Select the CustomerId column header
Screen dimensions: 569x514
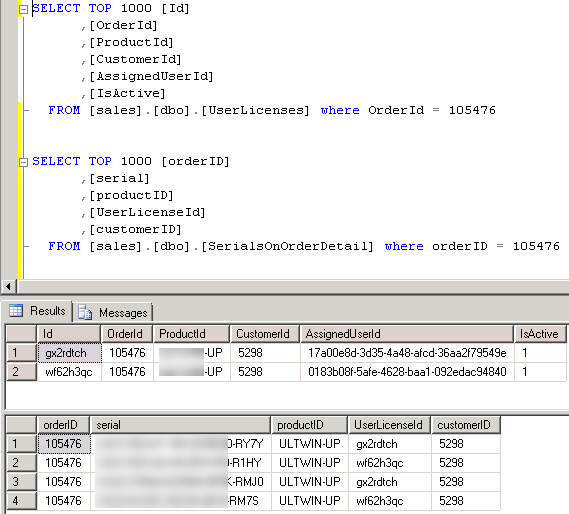click(265, 334)
